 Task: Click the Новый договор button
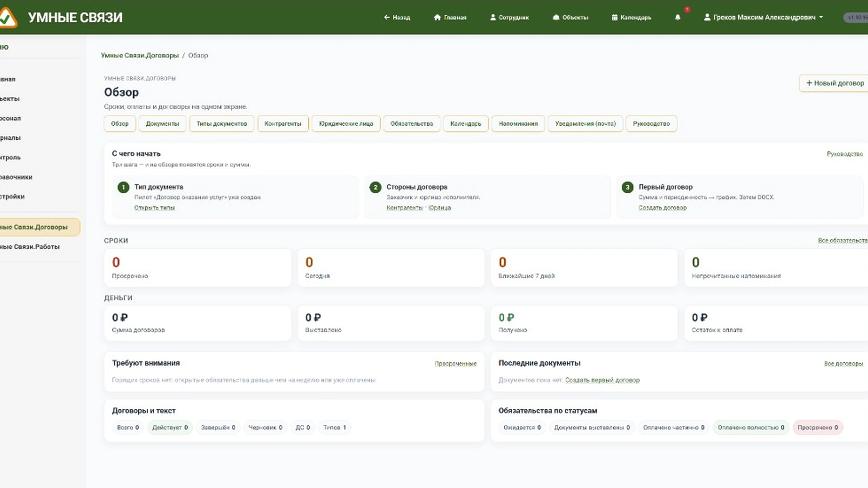tap(834, 83)
